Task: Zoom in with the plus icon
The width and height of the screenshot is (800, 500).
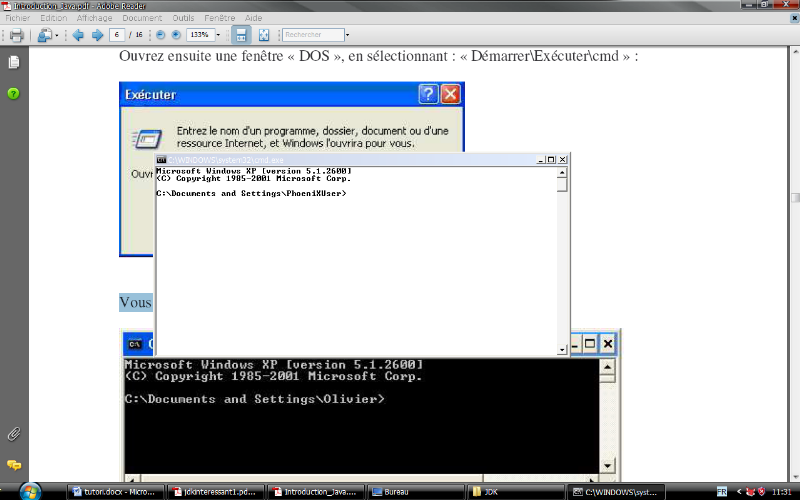Action: click(176, 35)
